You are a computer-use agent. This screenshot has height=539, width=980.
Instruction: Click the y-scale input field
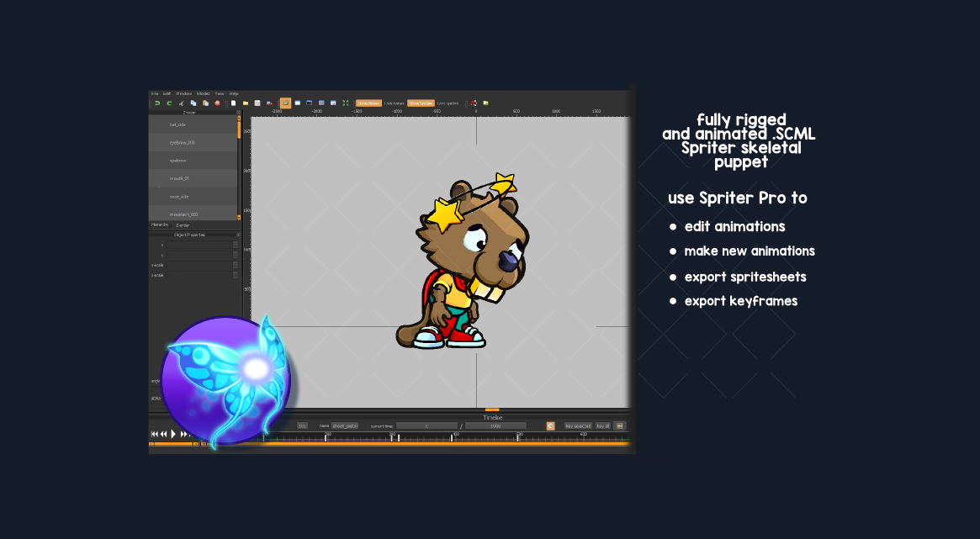199,275
